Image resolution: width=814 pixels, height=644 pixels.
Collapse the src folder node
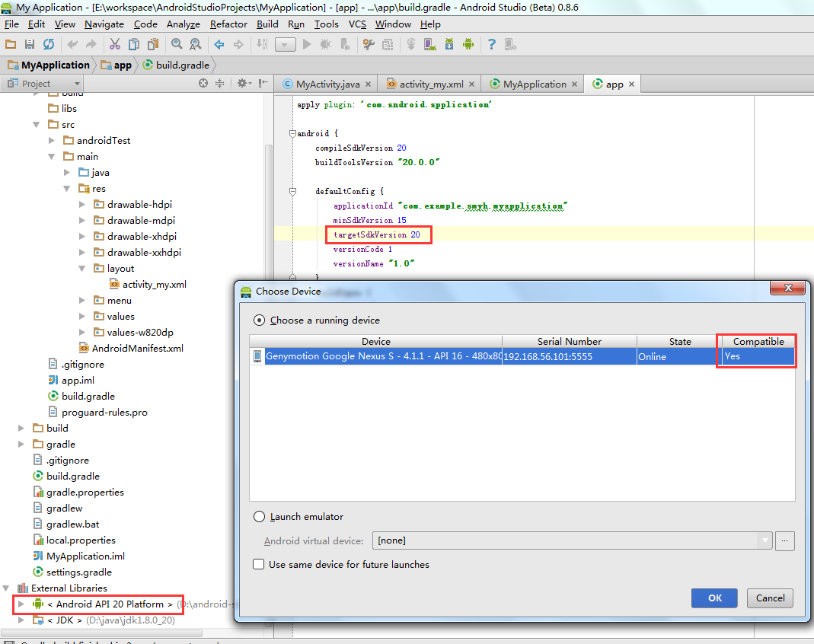click(x=37, y=125)
